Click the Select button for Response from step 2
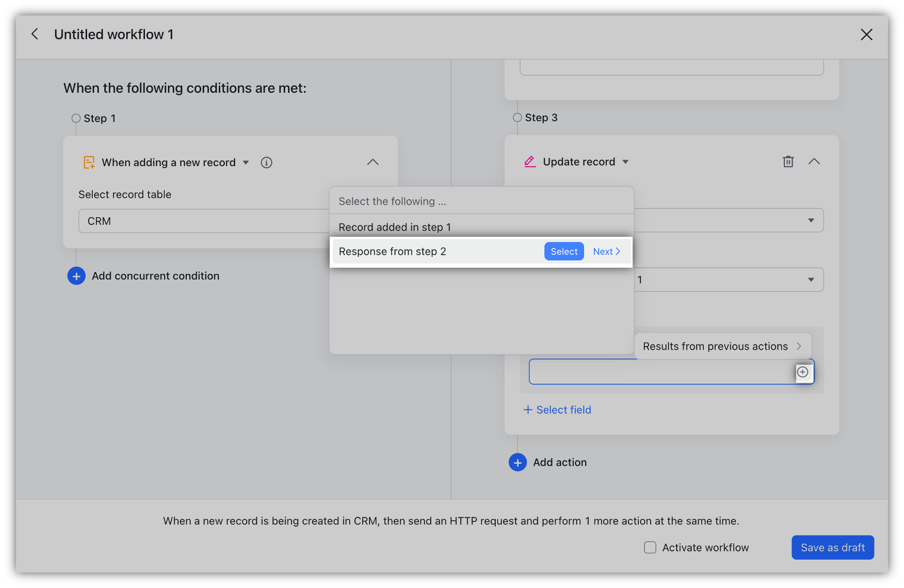904x588 pixels. click(x=563, y=251)
